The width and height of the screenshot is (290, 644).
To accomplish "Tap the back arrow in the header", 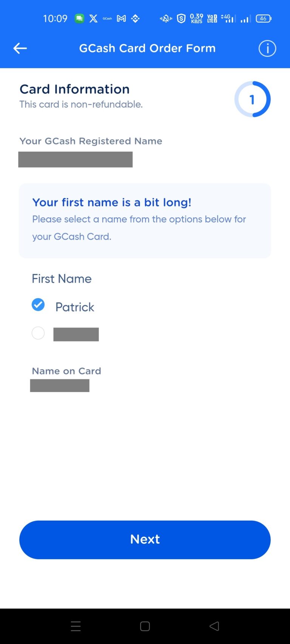I will pyautogui.click(x=20, y=48).
